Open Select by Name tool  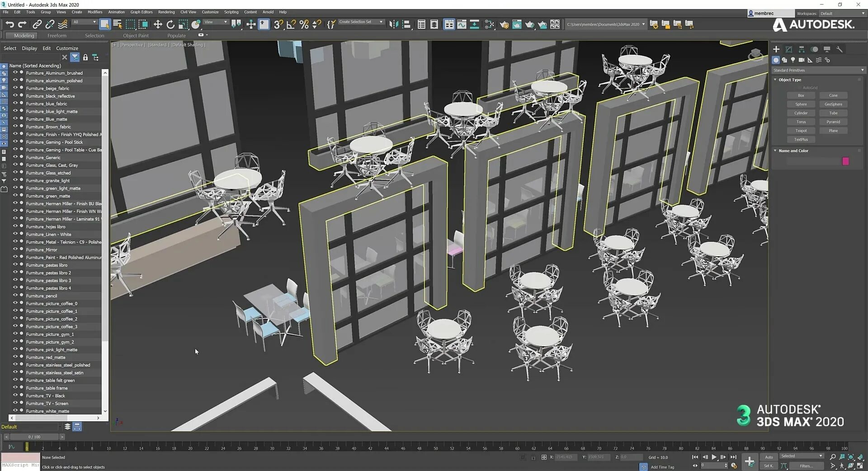coord(118,24)
